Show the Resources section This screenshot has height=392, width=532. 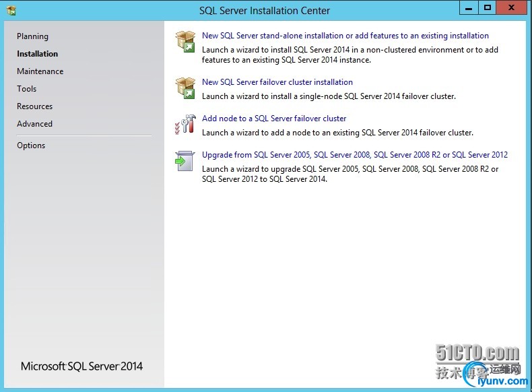coord(34,106)
